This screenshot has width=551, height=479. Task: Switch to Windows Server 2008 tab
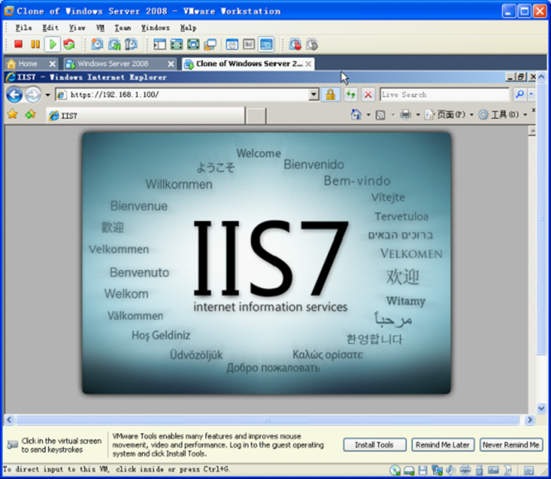(113, 64)
